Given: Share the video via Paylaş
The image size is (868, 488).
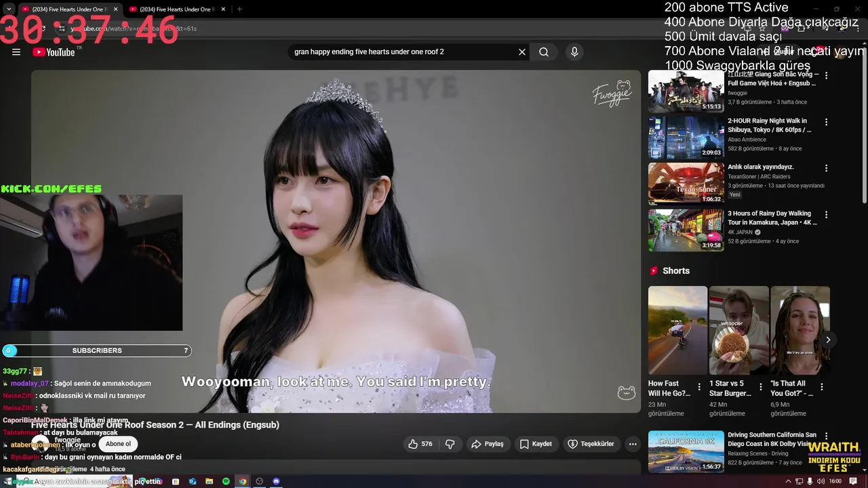Looking at the screenshot, I should pos(488,444).
